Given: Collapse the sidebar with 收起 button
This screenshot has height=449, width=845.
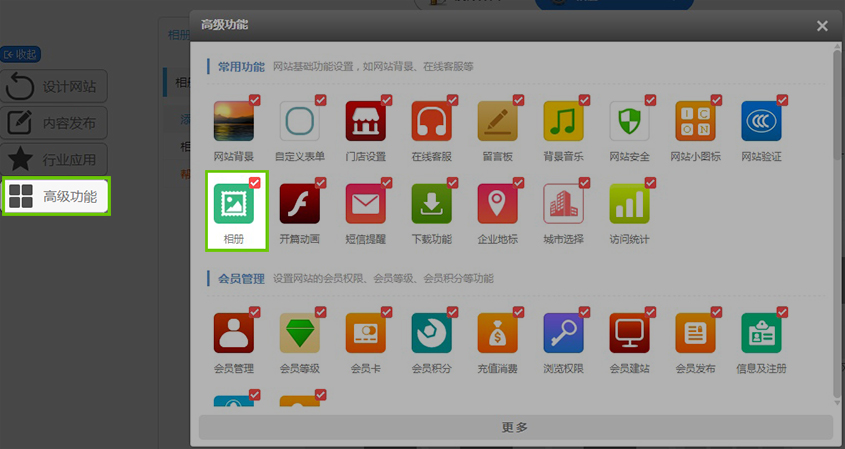Looking at the screenshot, I should 21,54.
